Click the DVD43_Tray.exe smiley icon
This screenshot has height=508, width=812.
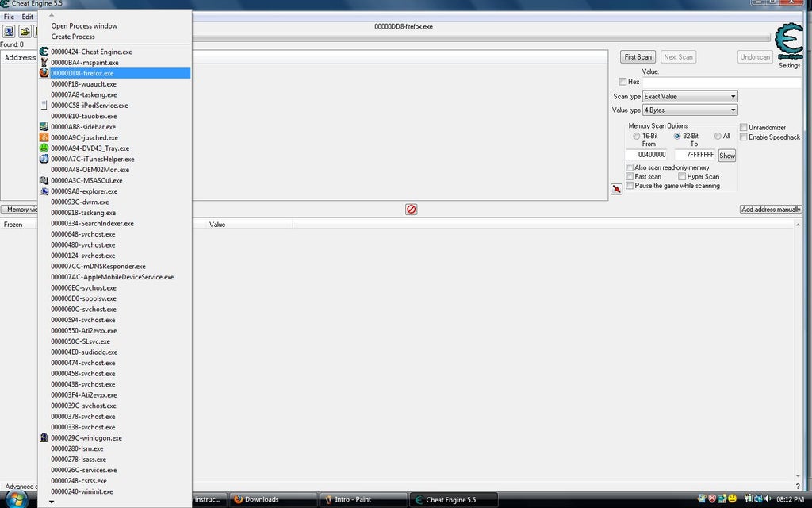point(44,148)
